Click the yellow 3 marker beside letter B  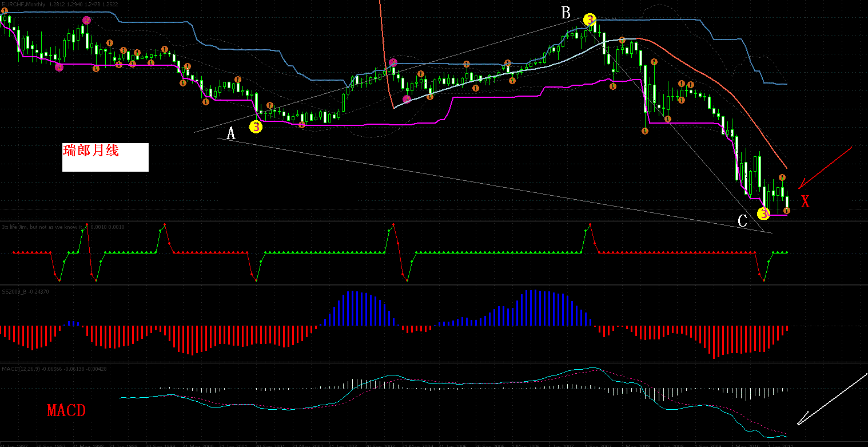[590, 20]
